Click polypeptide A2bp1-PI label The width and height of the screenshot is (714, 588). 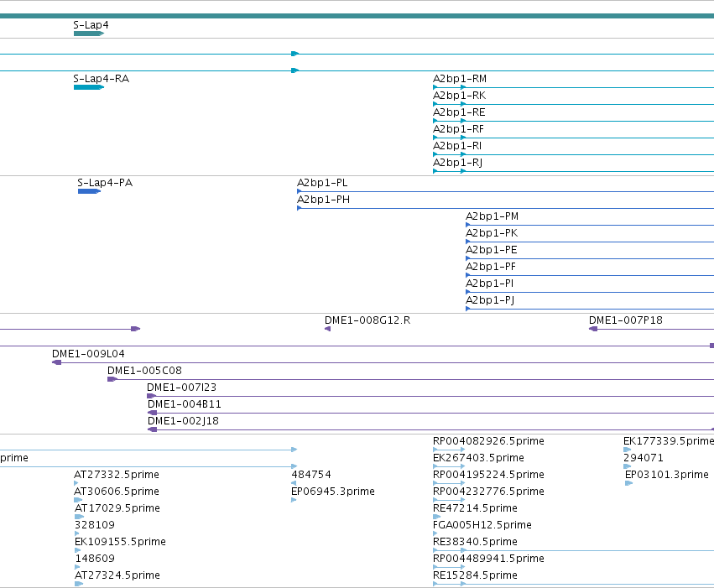tap(489, 284)
